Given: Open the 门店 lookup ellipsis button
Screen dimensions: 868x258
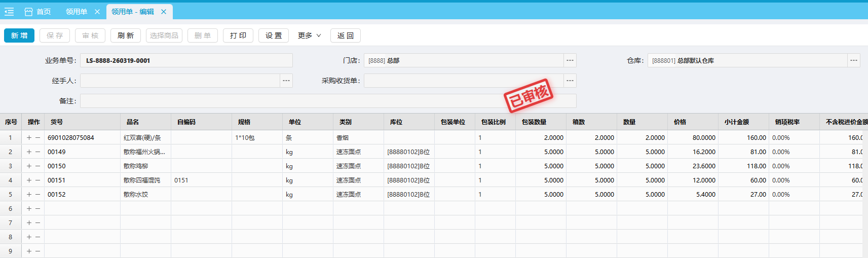Looking at the screenshot, I should coord(570,60).
